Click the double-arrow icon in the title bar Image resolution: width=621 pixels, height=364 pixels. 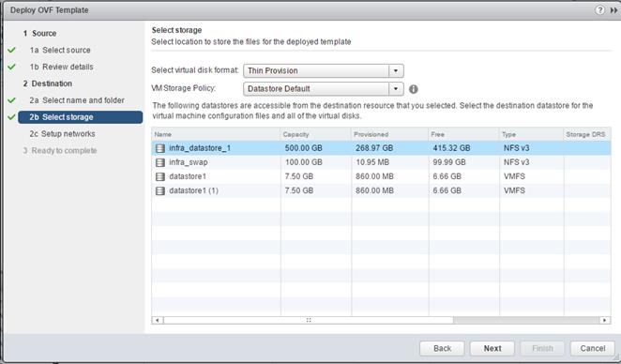click(x=613, y=10)
